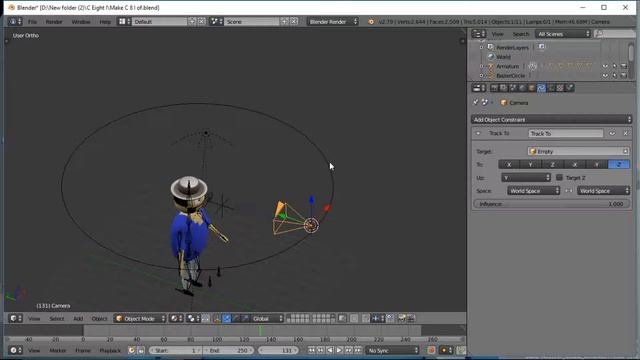Edit the Track To constraint name field
This screenshot has width=640, height=360.
[x=565, y=133]
